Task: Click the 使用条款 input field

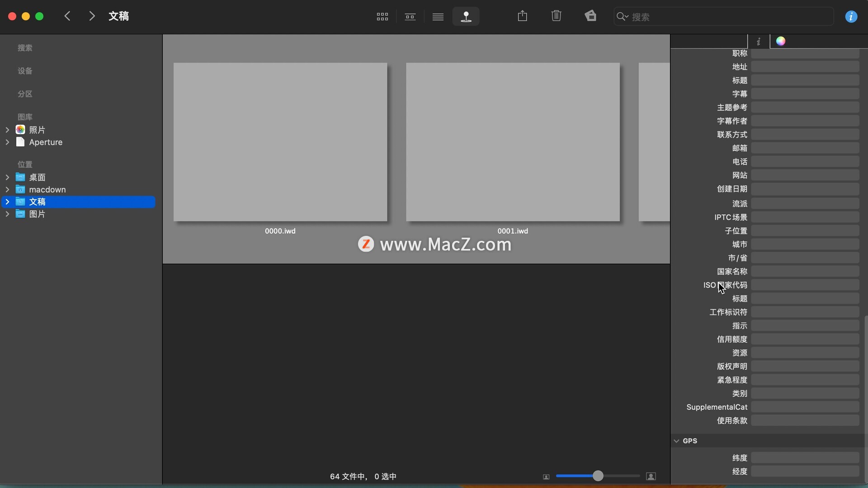Action: click(805, 420)
